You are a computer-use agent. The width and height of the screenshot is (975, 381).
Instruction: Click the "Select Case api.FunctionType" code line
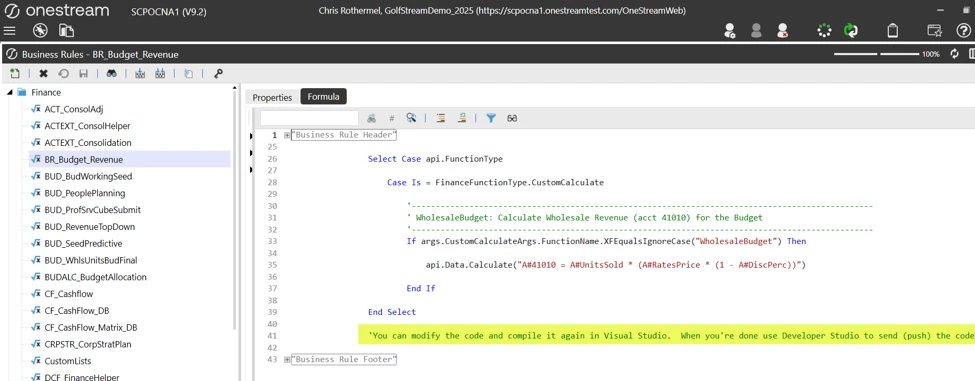tap(435, 158)
